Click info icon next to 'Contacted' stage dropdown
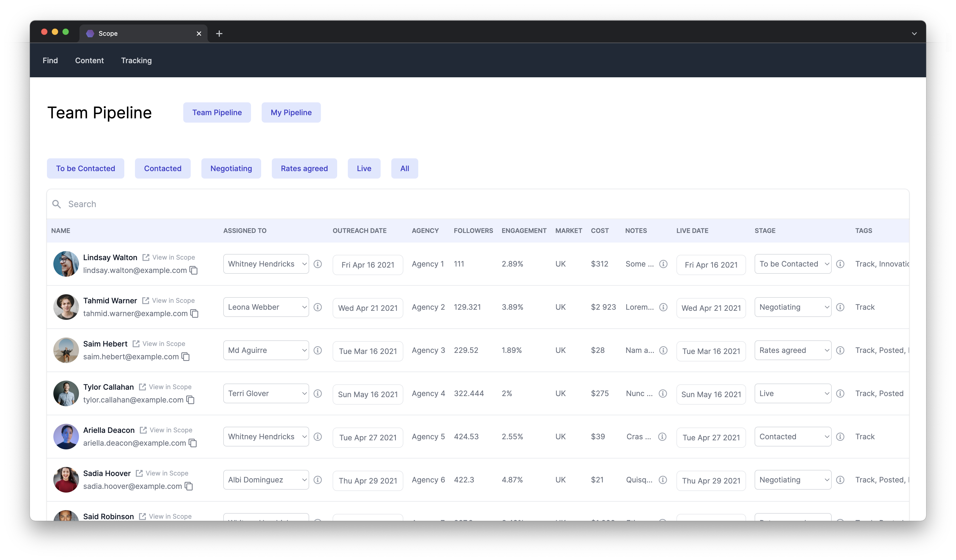Viewport: 956px width, 560px height. tap(840, 437)
